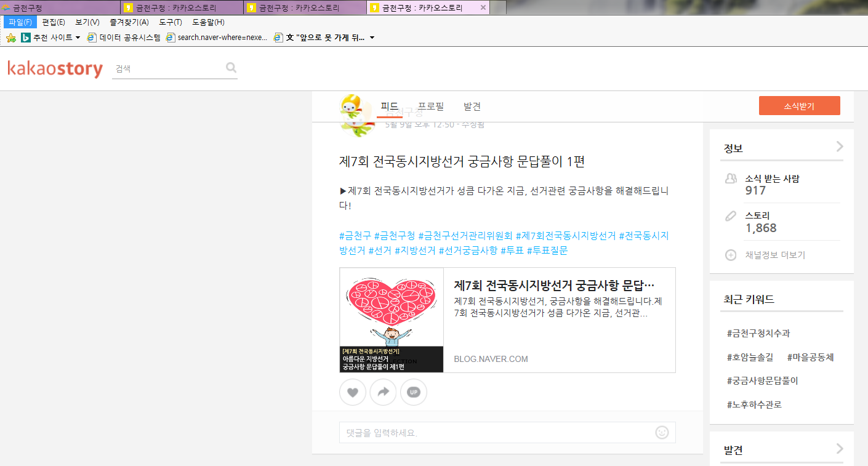Click the 정보 panel heading
The image size is (868, 466).
[x=733, y=148]
